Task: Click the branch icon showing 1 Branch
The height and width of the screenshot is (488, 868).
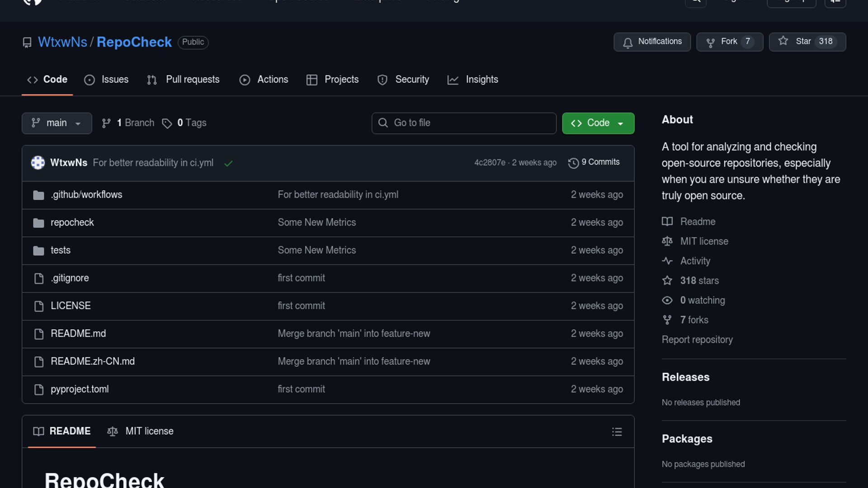Action: (x=106, y=123)
